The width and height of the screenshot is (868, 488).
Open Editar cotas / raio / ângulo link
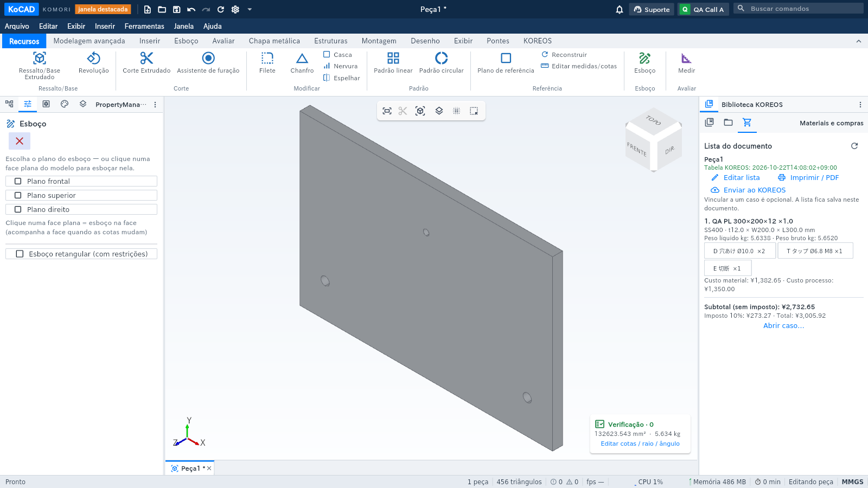pyautogui.click(x=640, y=444)
